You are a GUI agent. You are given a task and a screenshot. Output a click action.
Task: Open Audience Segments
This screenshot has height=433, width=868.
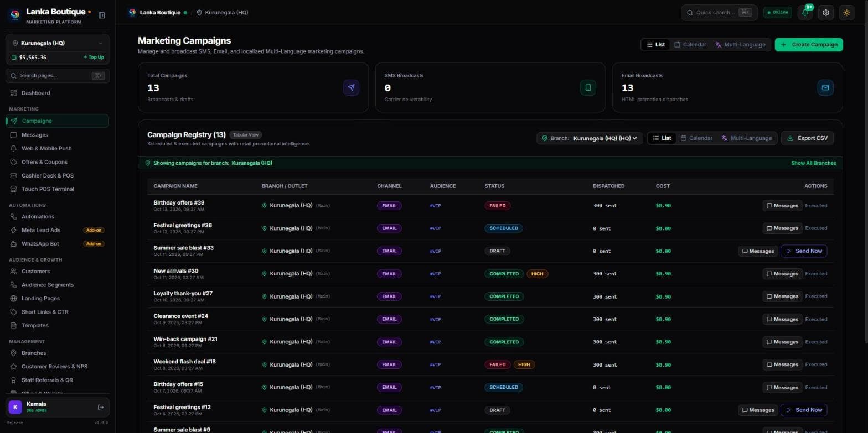point(57,285)
